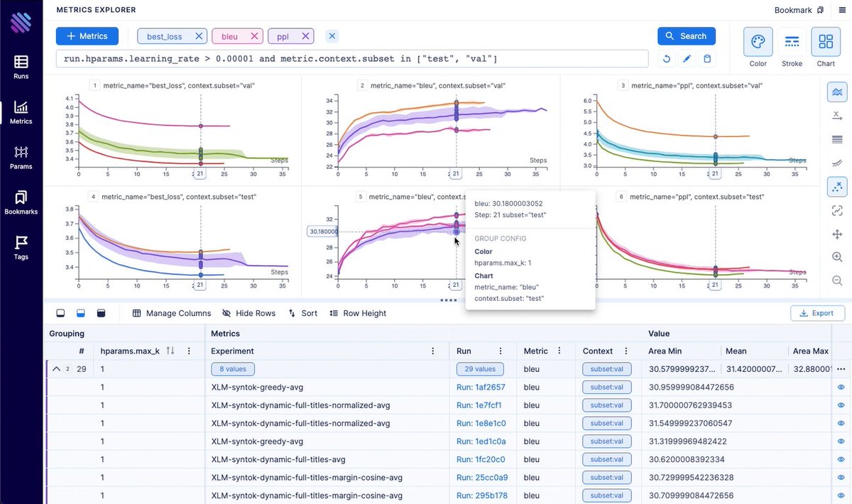852x504 pixels.
Task: Open the group row three-dots menu
Action: (841, 369)
